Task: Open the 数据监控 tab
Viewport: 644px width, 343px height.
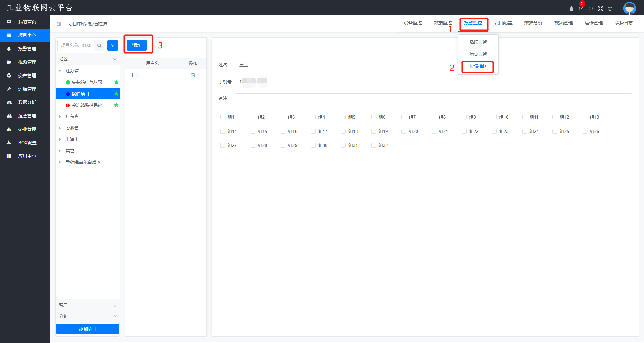Action: tap(443, 23)
